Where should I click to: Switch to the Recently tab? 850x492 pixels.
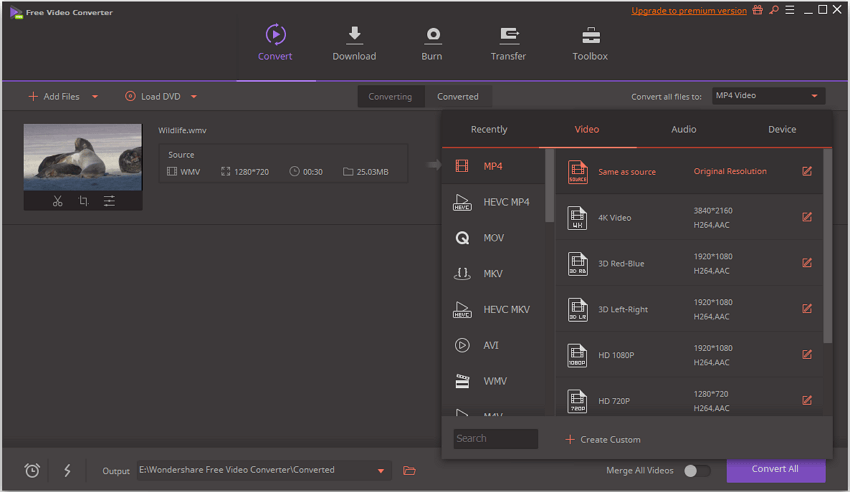point(489,130)
